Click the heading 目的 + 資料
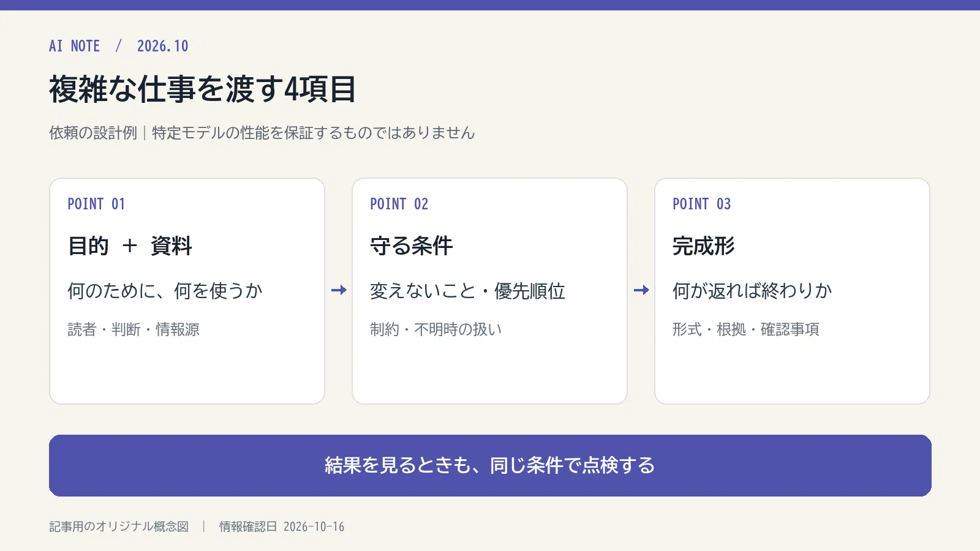Viewport: 980px width, 551px height. click(130, 246)
